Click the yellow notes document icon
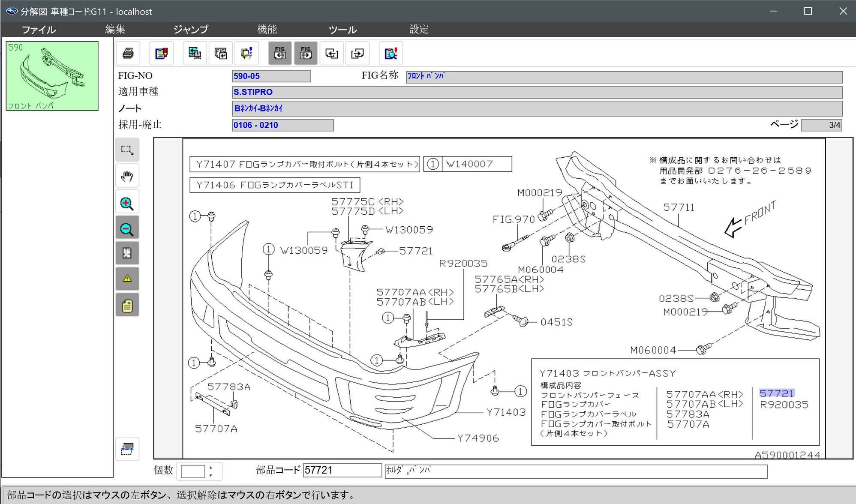The height and width of the screenshot is (504, 856). 127,306
